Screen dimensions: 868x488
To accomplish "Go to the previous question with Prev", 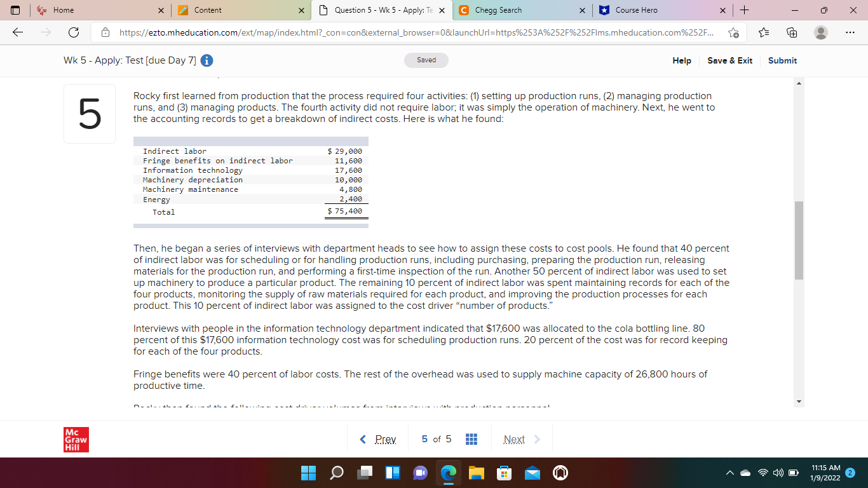I will pos(378,439).
